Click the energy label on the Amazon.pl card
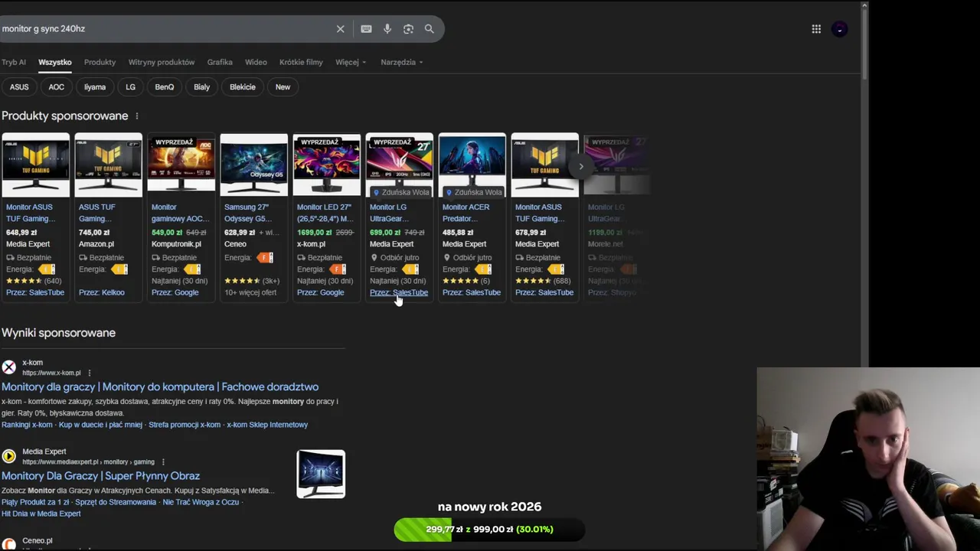This screenshot has width=980, height=551. tap(119, 269)
